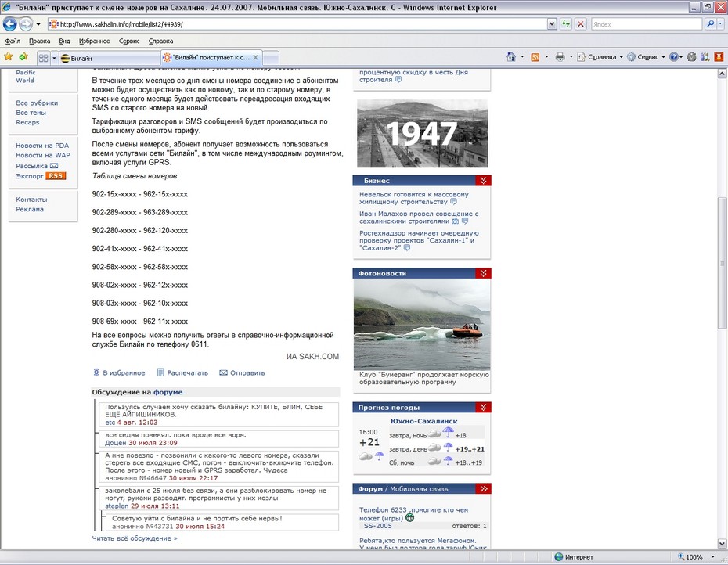The width and height of the screenshot is (728, 565).
Task: Open the Feeds dropdown arrow
Action: pyautogui.click(x=546, y=57)
